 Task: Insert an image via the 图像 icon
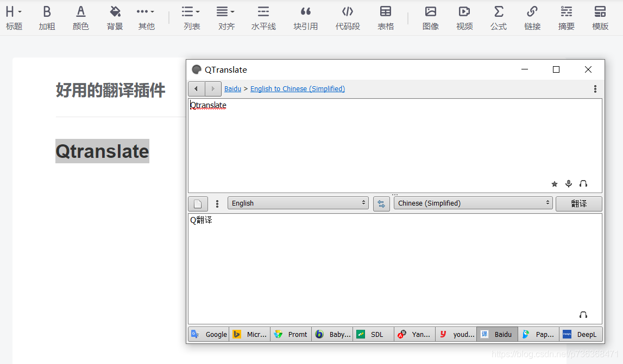430,17
